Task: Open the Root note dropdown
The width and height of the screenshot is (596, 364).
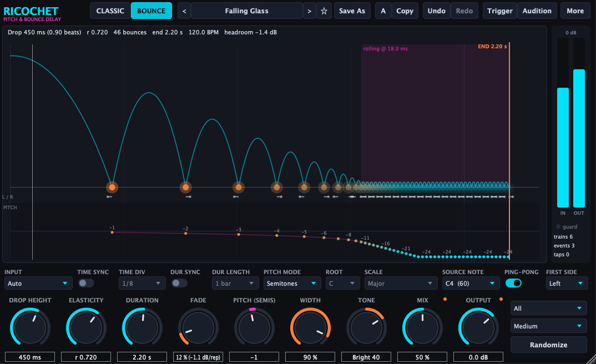Action: [x=342, y=284]
